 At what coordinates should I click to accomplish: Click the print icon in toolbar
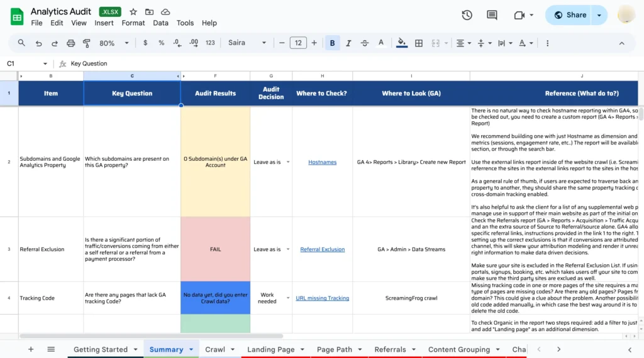pos(71,43)
